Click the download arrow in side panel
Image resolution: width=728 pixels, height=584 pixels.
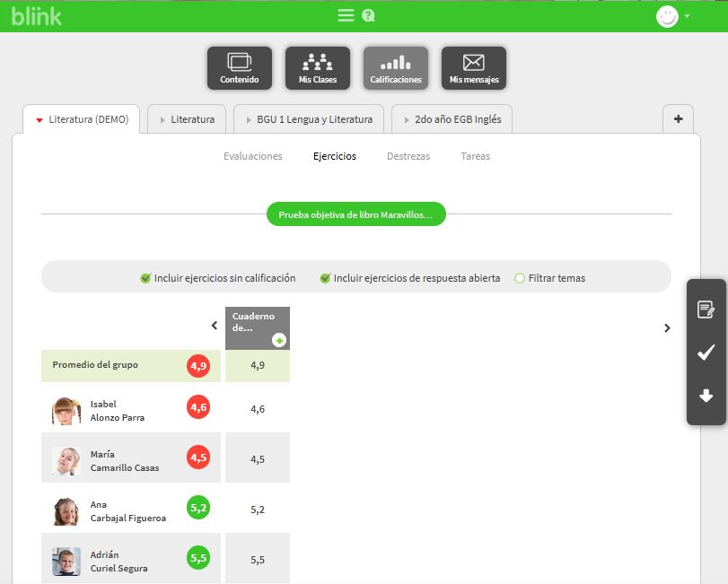point(706,396)
